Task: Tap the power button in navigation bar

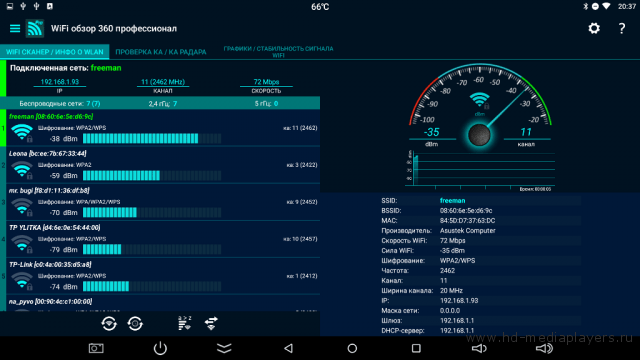Action: [160, 348]
